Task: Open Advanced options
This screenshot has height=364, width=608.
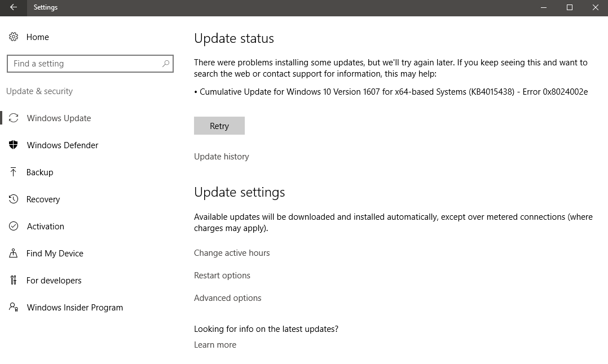Action: [x=228, y=298]
